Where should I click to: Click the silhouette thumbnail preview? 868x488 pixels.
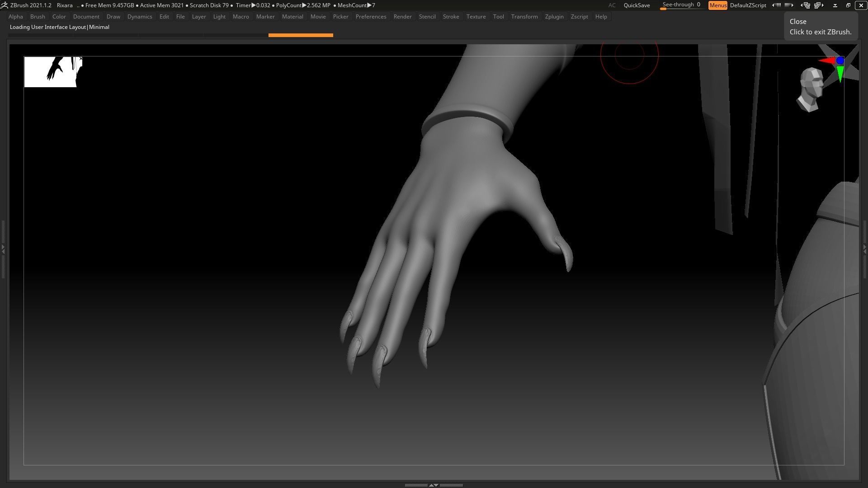[53, 72]
